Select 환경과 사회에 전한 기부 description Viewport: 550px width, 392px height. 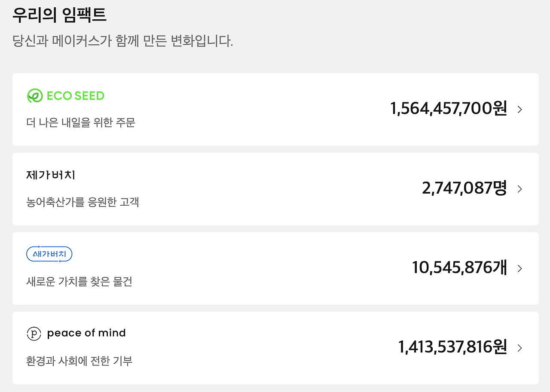point(79,361)
